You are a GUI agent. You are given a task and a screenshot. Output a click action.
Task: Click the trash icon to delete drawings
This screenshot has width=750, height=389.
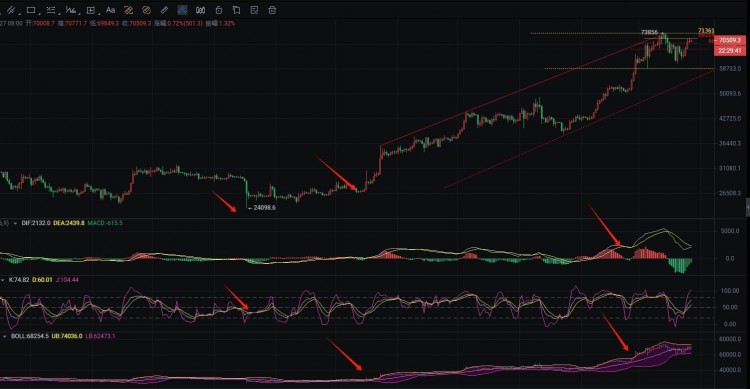272,10
